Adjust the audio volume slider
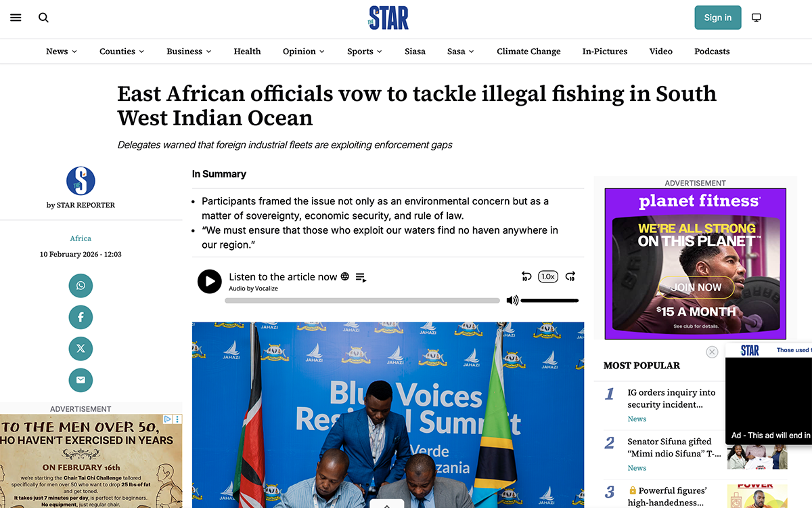 click(x=549, y=300)
